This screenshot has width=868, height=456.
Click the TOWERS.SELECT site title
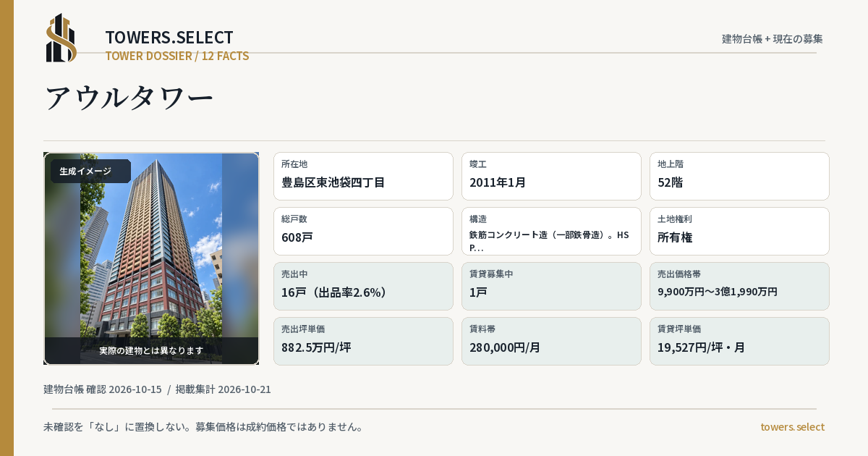[x=169, y=38]
